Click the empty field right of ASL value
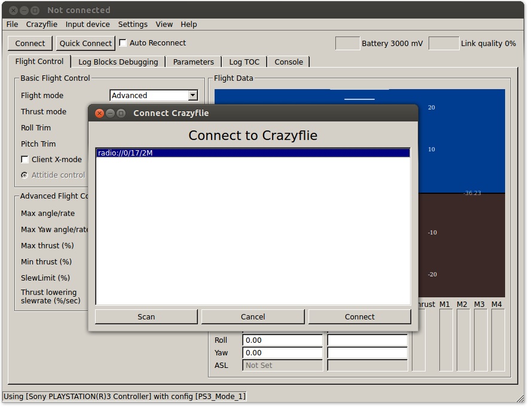Viewport: 532px width, 411px height. click(368, 366)
